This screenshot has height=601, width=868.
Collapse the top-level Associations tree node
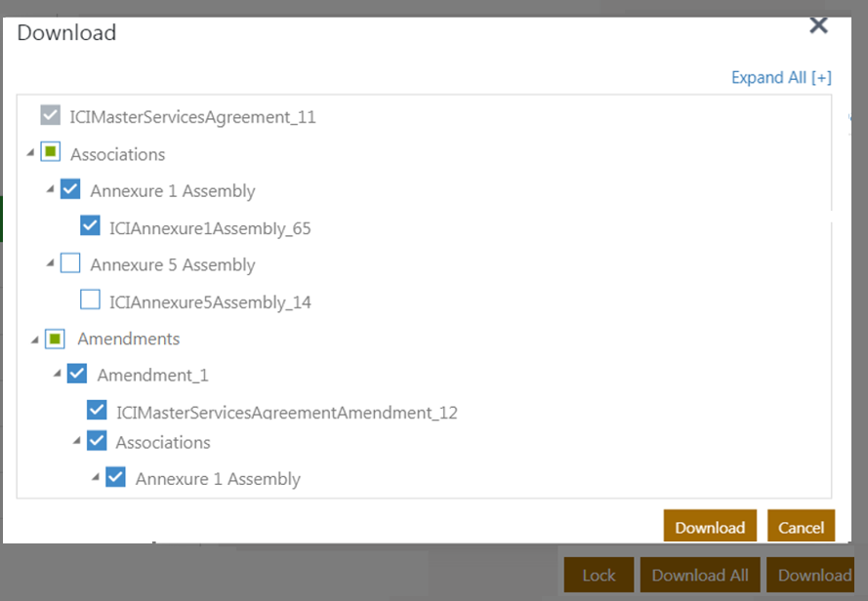[30, 153]
